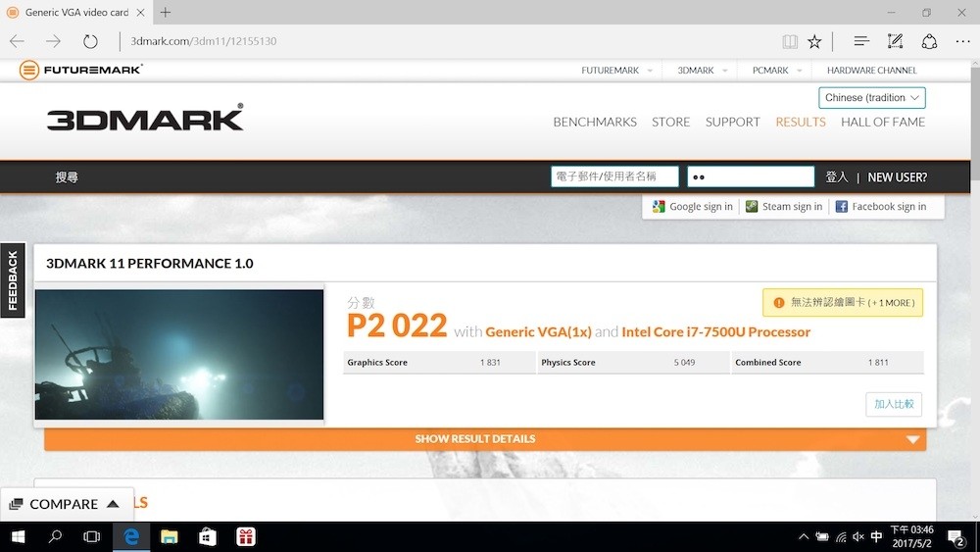The height and width of the screenshot is (552, 980).
Task: Open the STORE page
Action: [670, 122]
